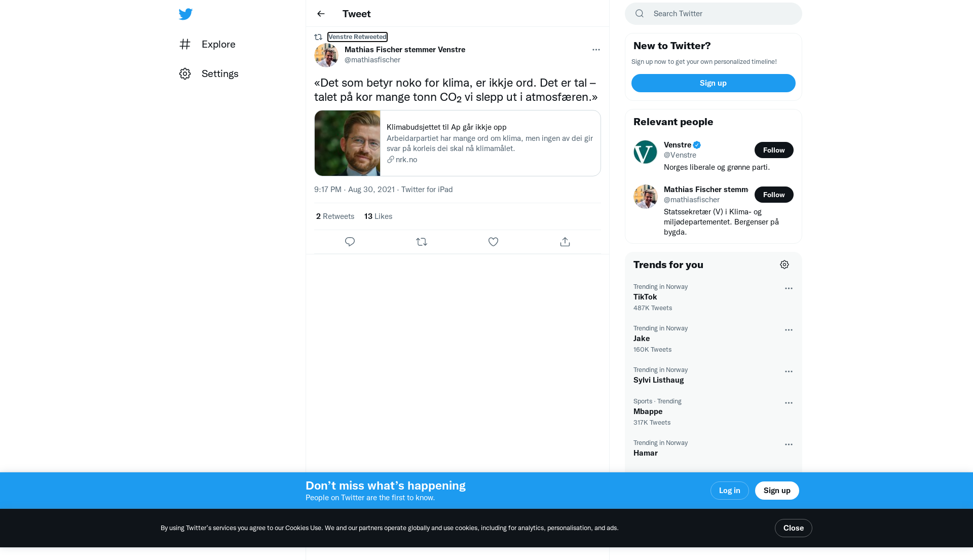Screen dimensions: 973x560
Task: View the 2 Retweets list
Action: (x=335, y=216)
